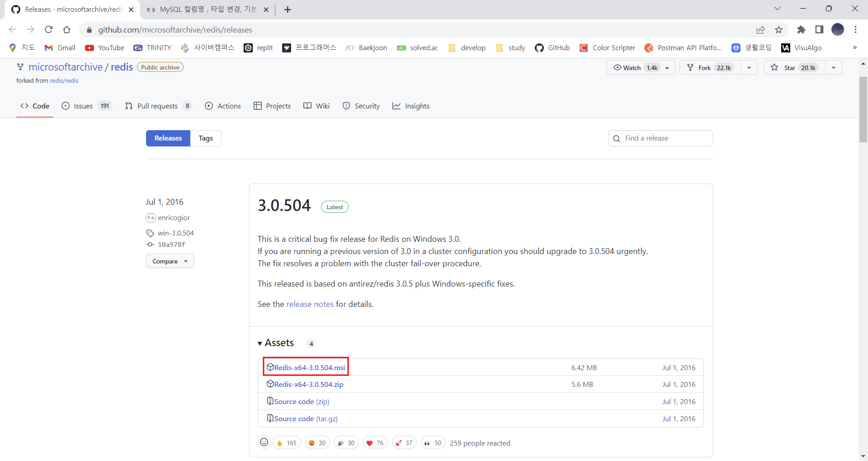Expand the Fork options dropdown arrow
Viewport: 868px width, 461px height.
point(749,68)
